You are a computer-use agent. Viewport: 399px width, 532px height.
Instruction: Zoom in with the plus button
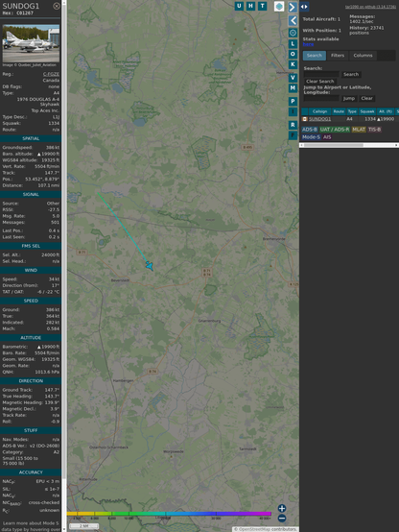(282, 508)
